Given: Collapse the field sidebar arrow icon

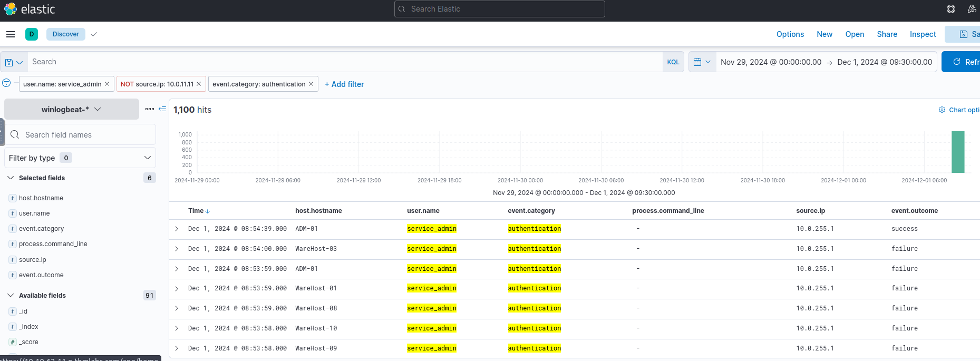Looking at the screenshot, I should click(162, 109).
